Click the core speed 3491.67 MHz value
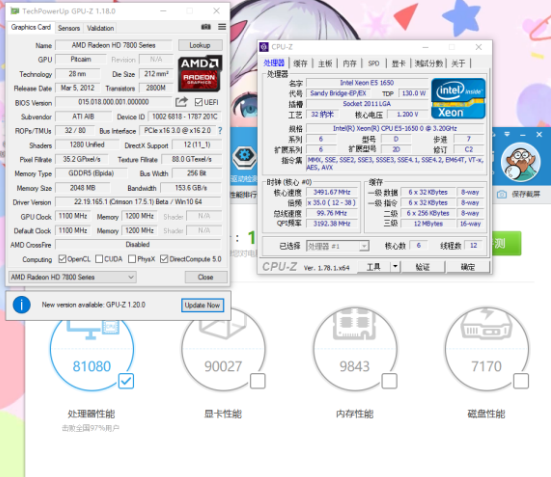This screenshot has height=477, width=551. tap(332, 192)
